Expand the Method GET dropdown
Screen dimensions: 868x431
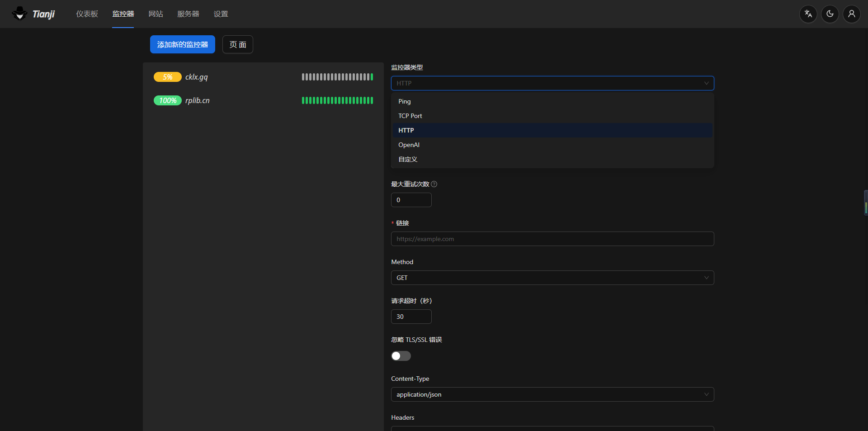(x=552, y=278)
